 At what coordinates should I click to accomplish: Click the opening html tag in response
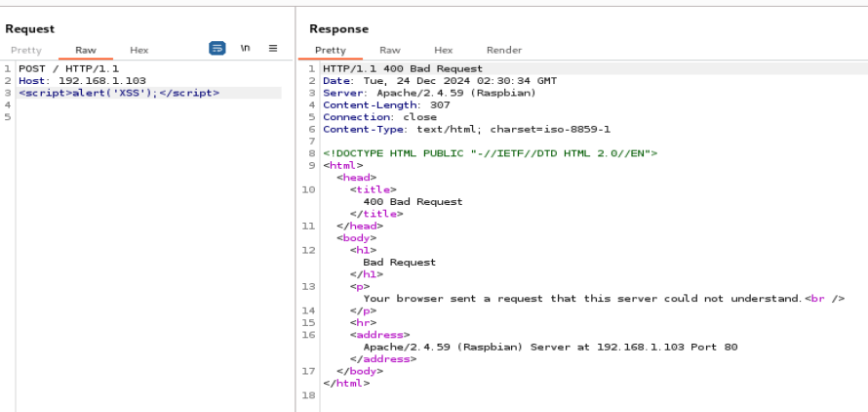pyautogui.click(x=343, y=165)
